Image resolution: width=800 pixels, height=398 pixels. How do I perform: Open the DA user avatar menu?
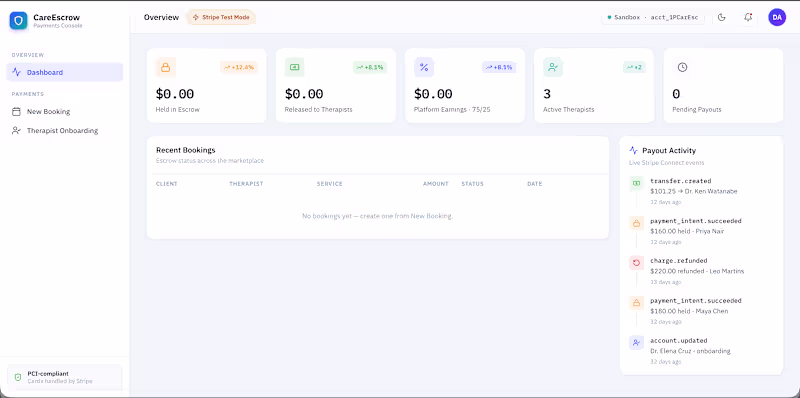click(x=777, y=17)
